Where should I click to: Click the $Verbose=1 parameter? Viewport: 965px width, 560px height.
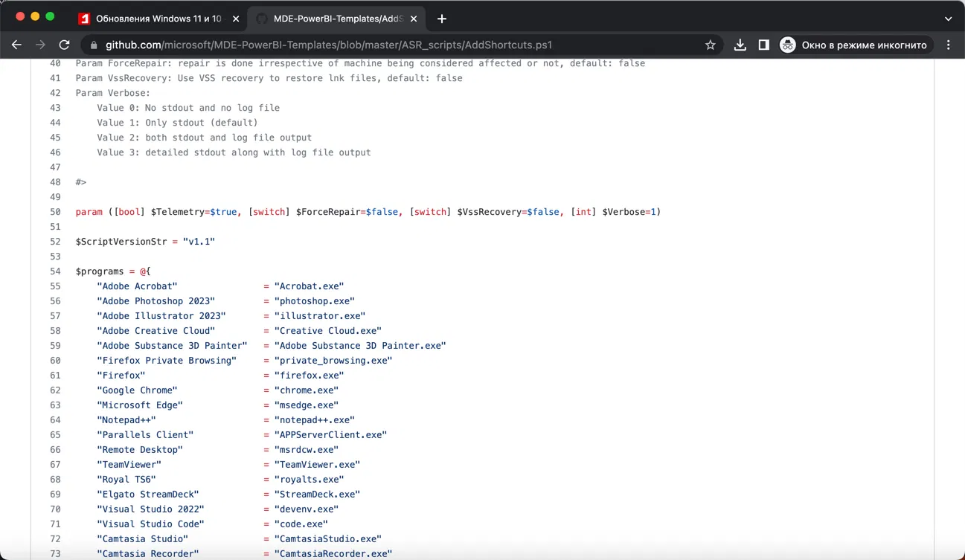click(629, 212)
